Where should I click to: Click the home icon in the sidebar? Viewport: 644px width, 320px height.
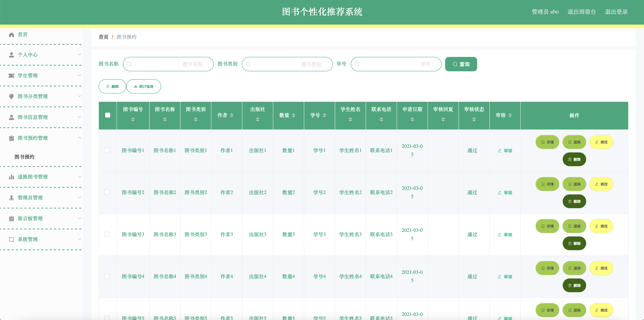[x=12, y=35]
